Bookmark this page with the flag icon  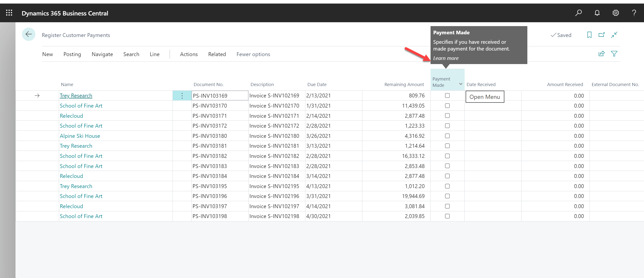(x=589, y=35)
